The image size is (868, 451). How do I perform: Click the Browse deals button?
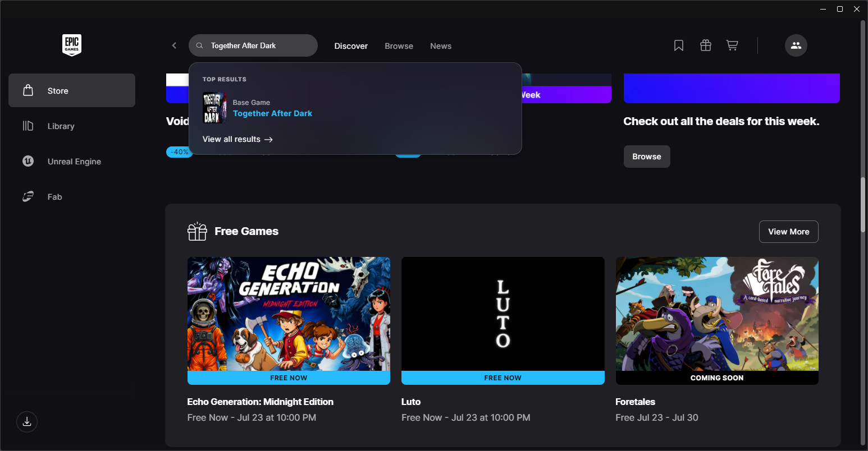647,157
